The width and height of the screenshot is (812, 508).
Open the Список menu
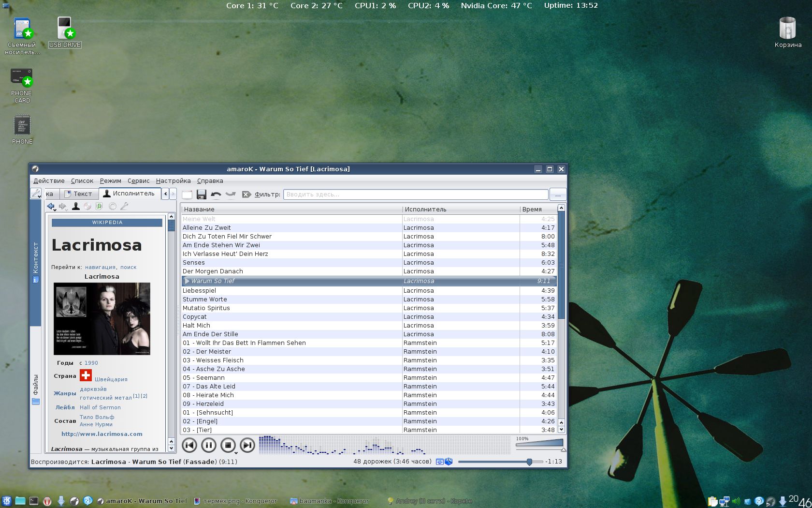(x=82, y=181)
